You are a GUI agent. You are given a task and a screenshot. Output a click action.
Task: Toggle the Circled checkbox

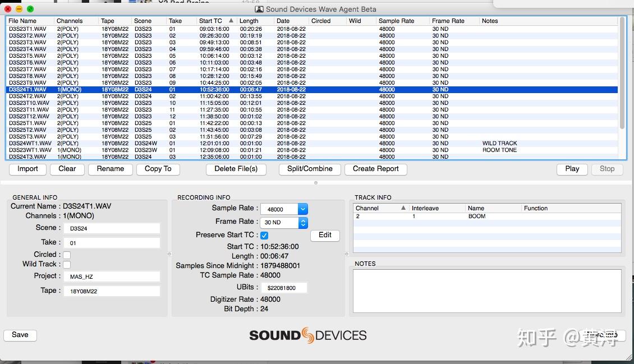[67, 255]
